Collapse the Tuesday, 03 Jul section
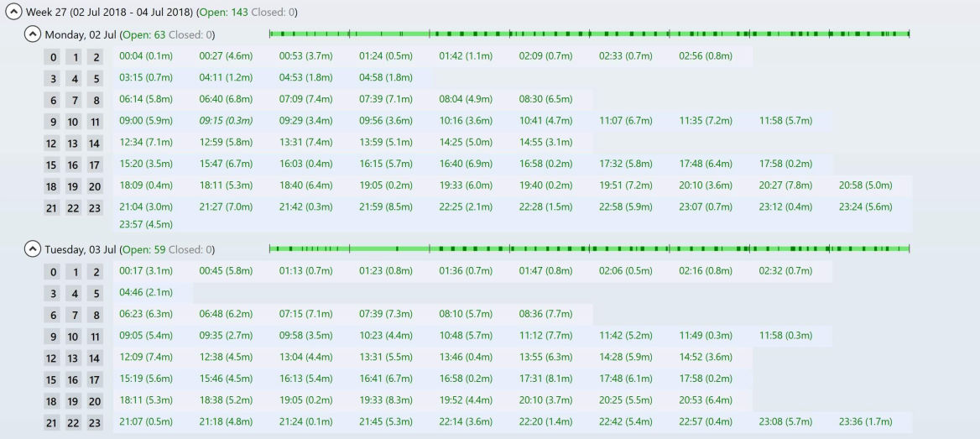This screenshot has height=439, width=980. (x=32, y=249)
